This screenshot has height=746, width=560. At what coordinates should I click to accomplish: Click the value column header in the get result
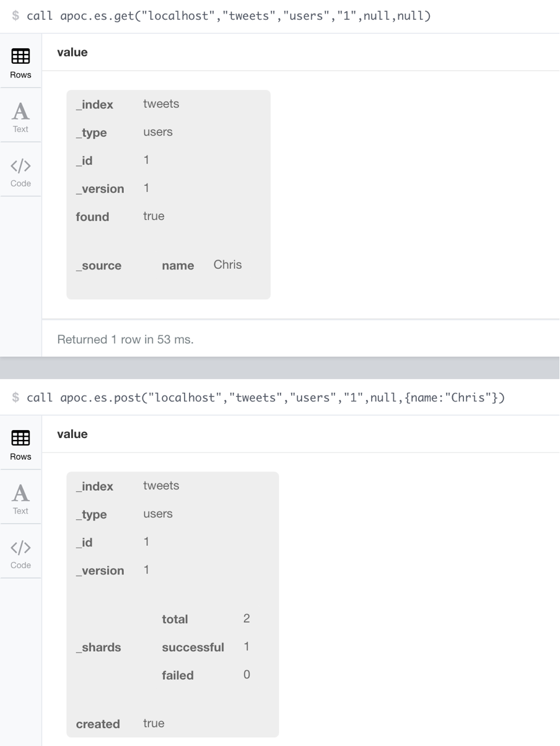tap(72, 52)
